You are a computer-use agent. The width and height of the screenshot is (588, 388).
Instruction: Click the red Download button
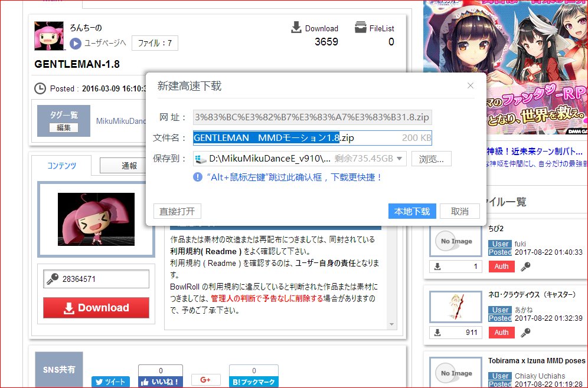click(96, 308)
